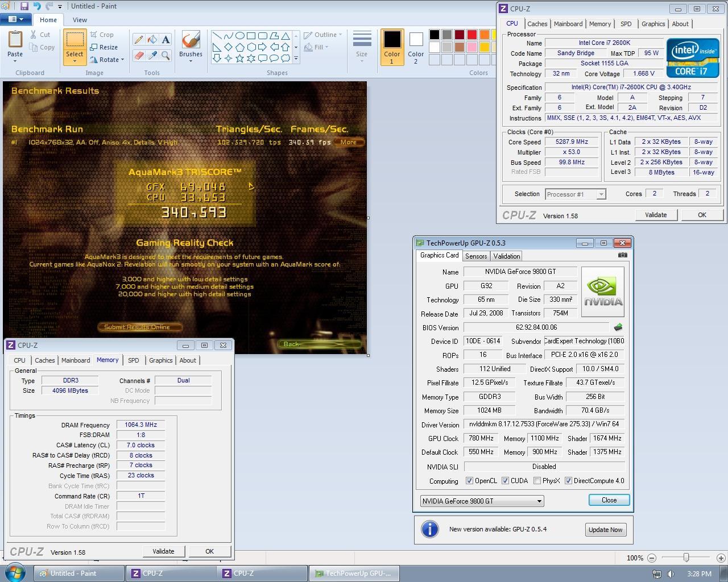Click the Windows Start orb
728x582 pixels.
pyautogui.click(x=15, y=572)
